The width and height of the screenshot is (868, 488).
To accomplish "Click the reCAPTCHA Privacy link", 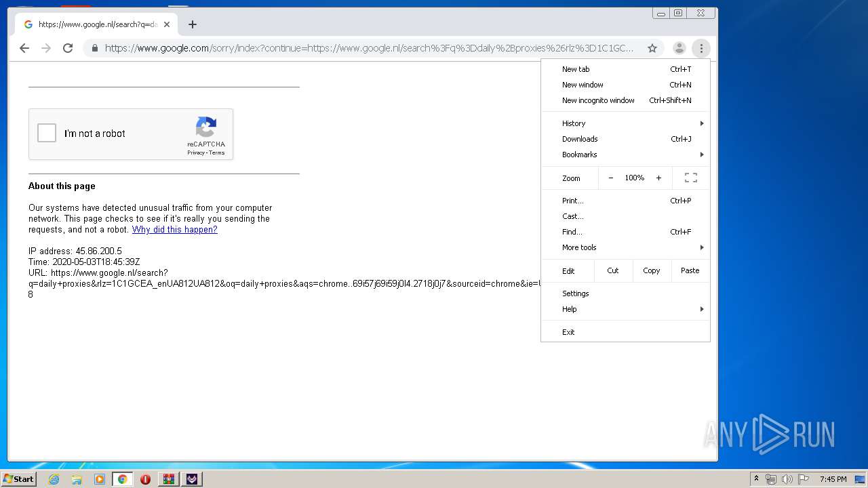I will point(196,152).
